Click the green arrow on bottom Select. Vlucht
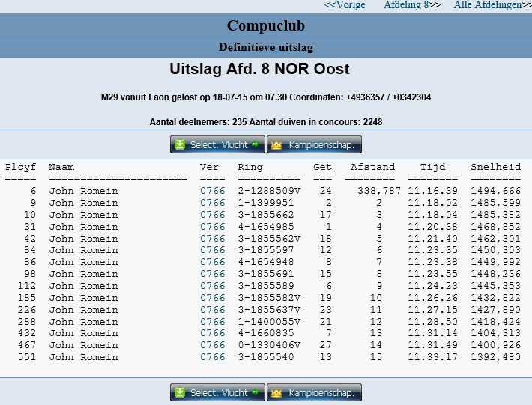Image resolution: width=532 pixels, height=405 pixels. tap(256, 392)
